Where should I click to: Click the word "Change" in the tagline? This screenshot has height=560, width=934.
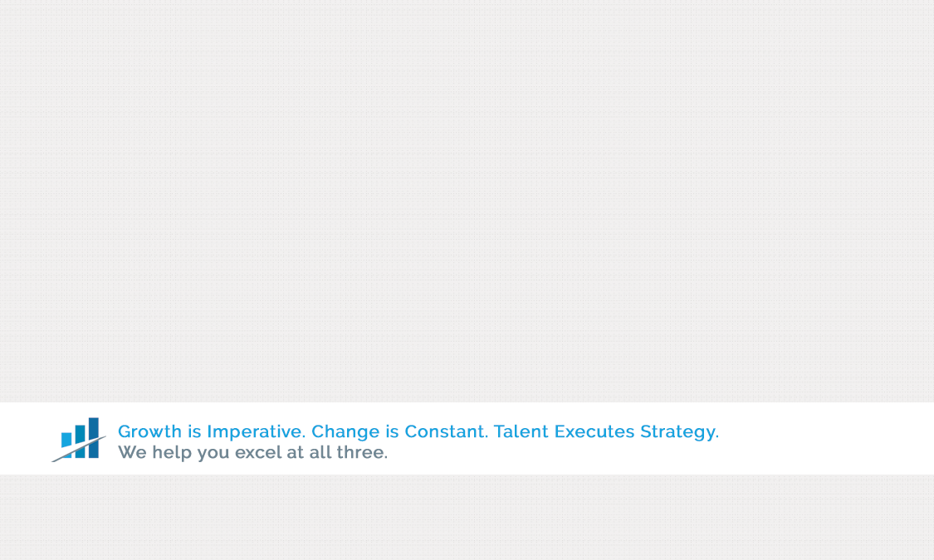(x=345, y=432)
